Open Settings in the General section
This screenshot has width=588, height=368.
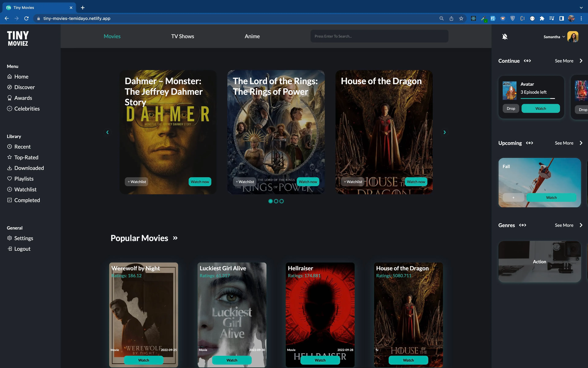[20, 238]
